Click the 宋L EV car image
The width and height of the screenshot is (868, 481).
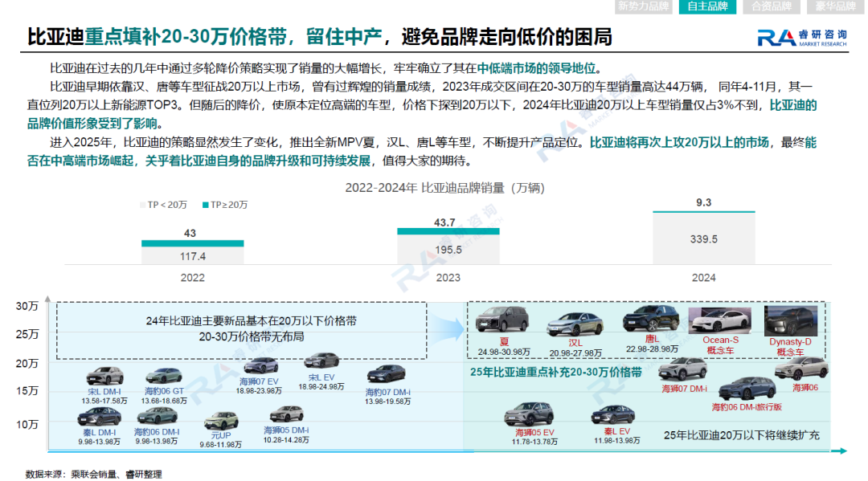click(x=321, y=361)
